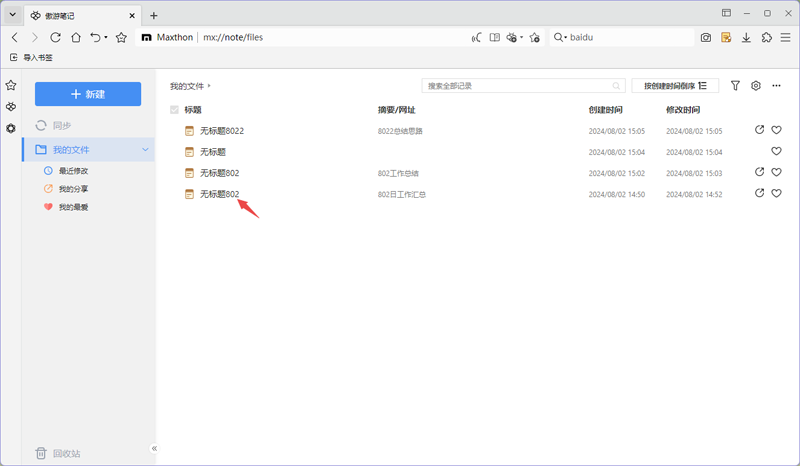Click the 摘要/网址 column header
800x466 pixels.
point(396,110)
